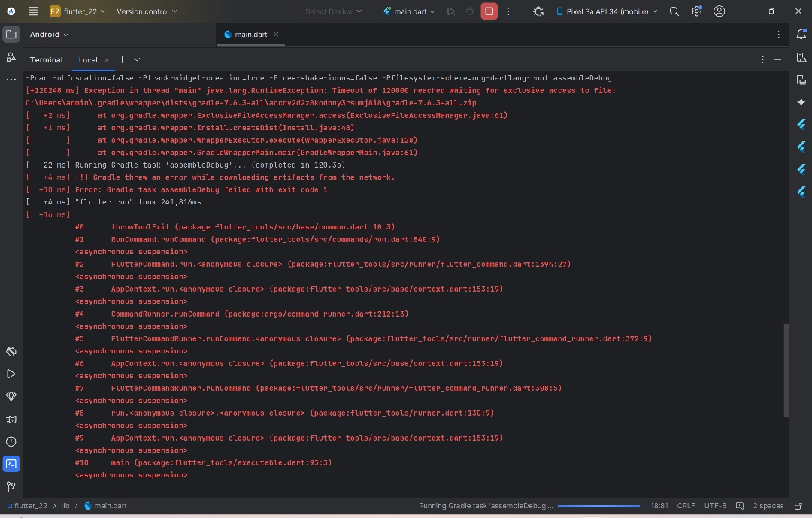Open main.dart run configuration dropdown
The height and width of the screenshot is (518, 812).
pyautogui.click(x=409, y=11)
